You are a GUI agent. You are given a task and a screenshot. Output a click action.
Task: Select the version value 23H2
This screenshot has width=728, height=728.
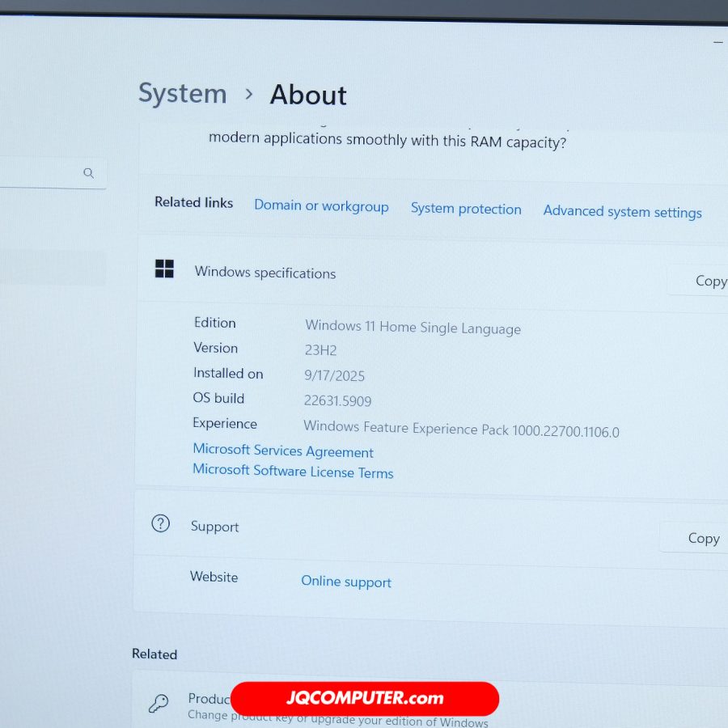click(320, 349)
